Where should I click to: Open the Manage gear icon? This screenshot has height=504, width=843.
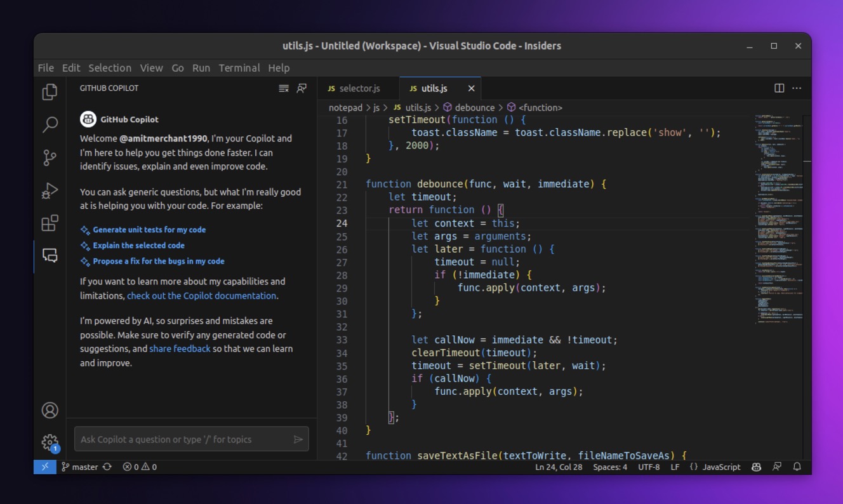point(50,442)
